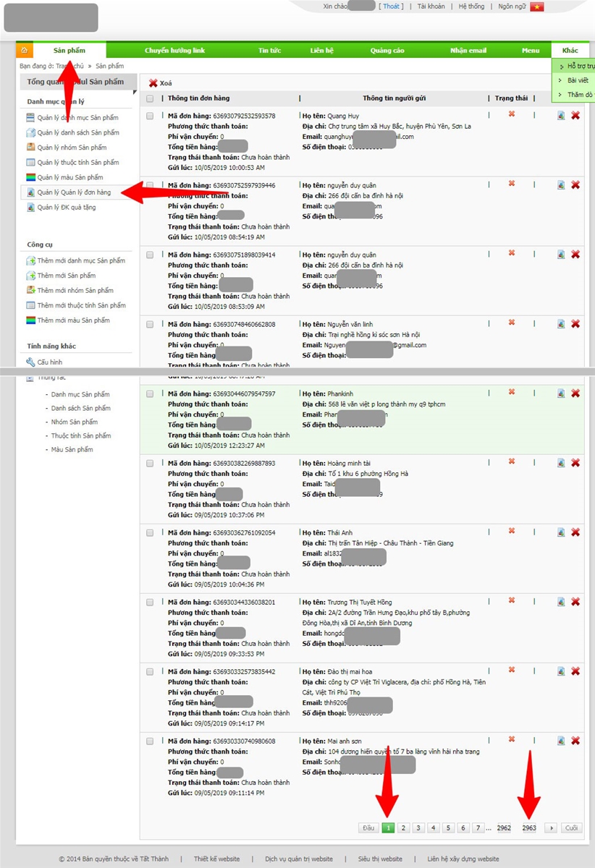595x868 pixels.
Task: Delete order of Mai anh sơn
Action: coord(575,741)
